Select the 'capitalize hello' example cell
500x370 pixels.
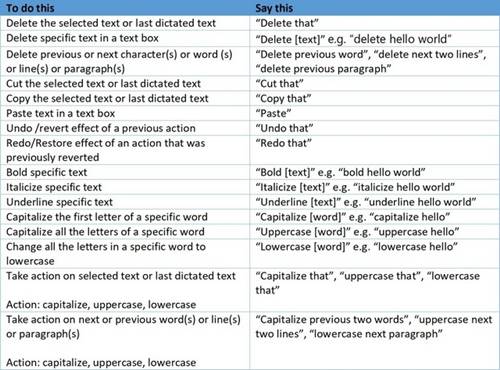click(x=375, y=217)
